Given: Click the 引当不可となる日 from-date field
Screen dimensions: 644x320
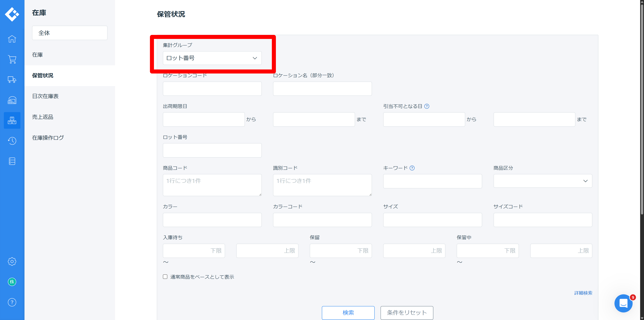Looking at the screenshot, I should (424, 119).
